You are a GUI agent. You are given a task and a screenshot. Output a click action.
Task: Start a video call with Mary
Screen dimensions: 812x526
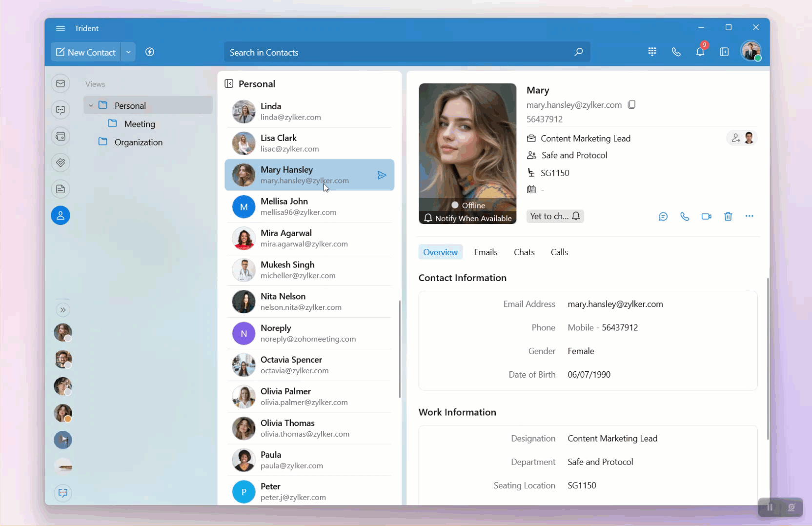706,216
